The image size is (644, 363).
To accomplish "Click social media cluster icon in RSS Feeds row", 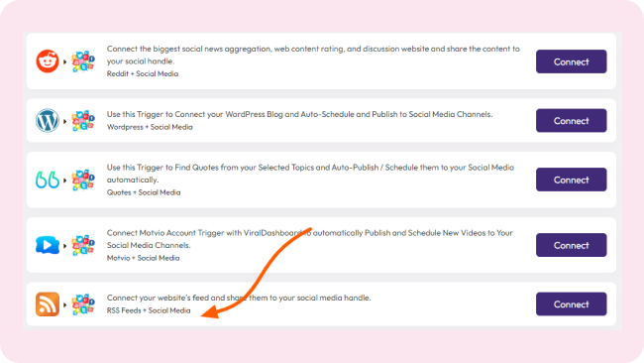I will coord(83,304).
